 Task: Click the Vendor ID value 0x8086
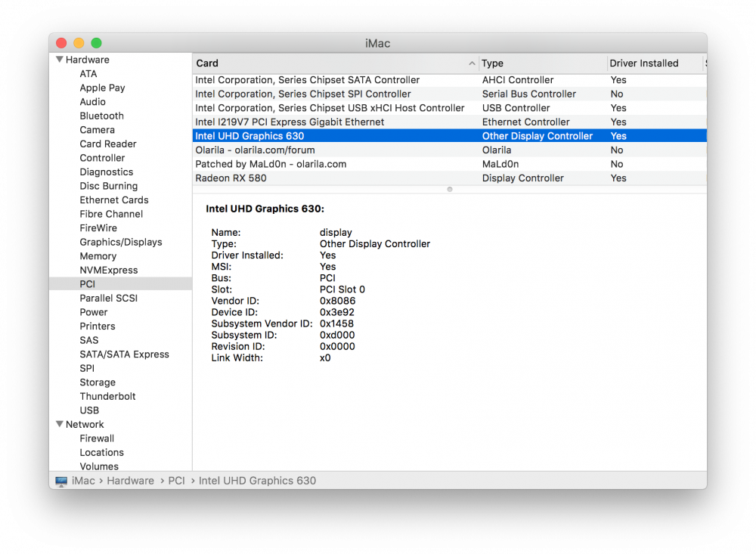pyautogui.click(x=337, y=300)
